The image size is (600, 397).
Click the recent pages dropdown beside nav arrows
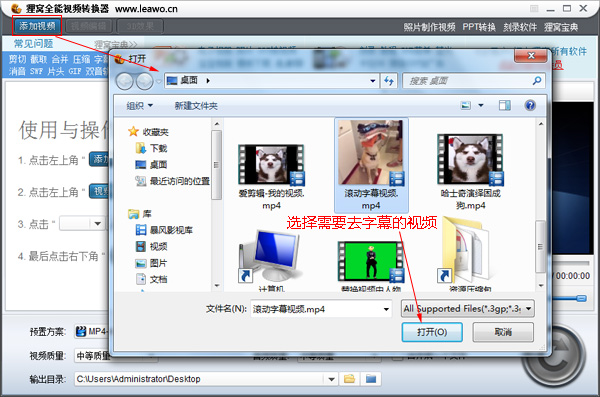coord(158,81)
